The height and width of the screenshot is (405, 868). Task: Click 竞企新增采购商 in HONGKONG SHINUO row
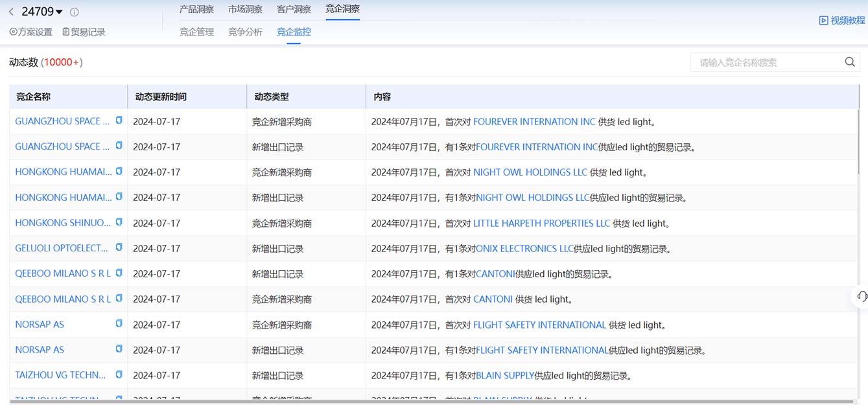point(282,224)
